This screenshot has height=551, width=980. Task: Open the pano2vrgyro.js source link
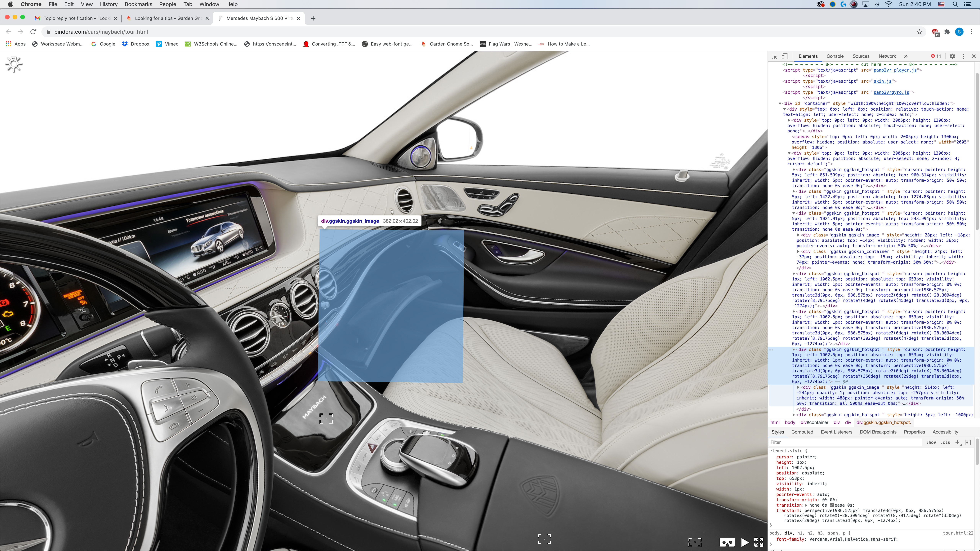point(891,92)
